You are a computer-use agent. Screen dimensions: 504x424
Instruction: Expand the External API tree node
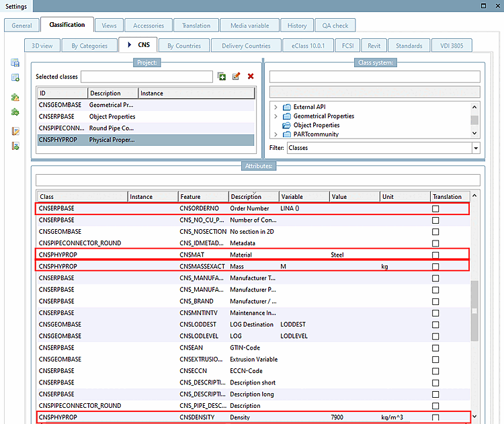pos(276,107)
